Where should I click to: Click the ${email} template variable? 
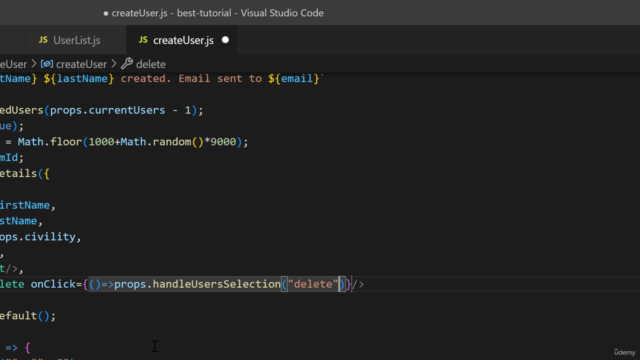point(293,78)
